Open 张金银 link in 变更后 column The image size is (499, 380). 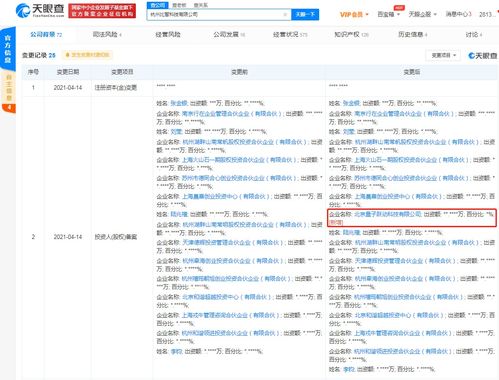click(351, 103)
